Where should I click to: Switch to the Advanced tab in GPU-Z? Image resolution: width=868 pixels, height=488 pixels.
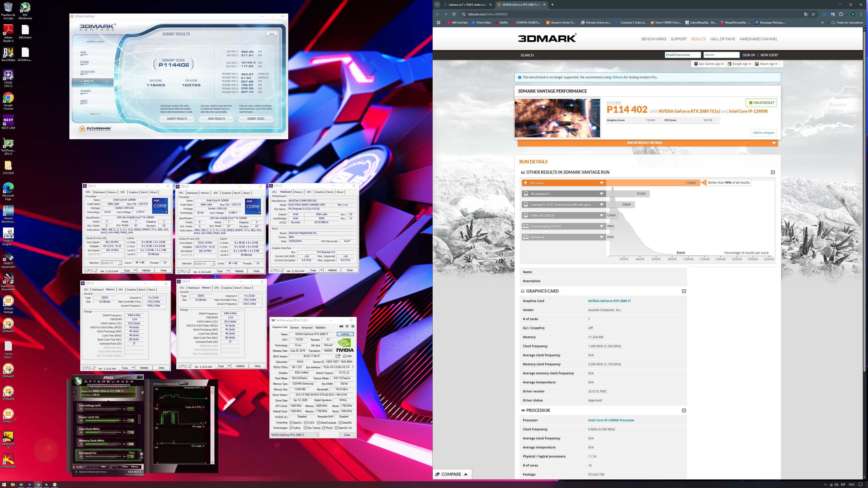pos(307,327)
